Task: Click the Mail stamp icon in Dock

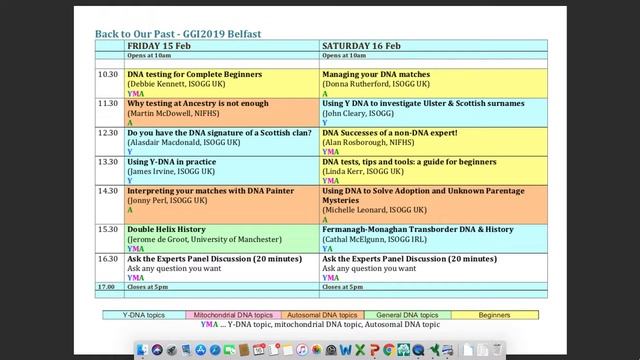Action: 186,350
